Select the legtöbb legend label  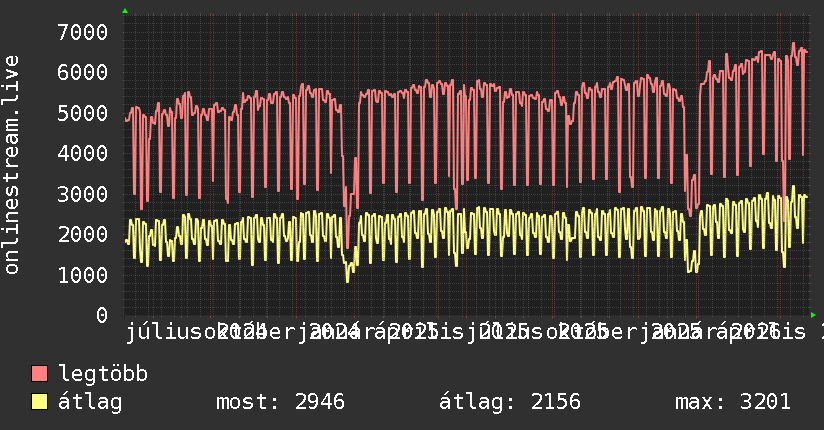103,374
